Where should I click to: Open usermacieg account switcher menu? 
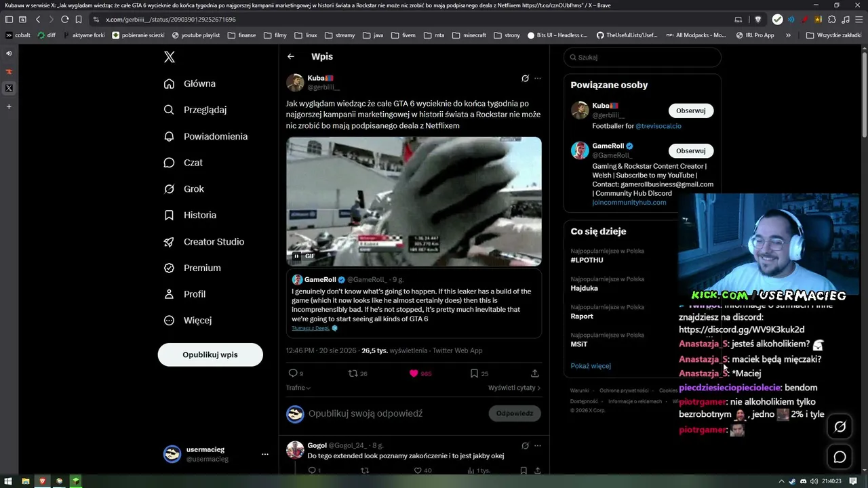pos(216,454)
